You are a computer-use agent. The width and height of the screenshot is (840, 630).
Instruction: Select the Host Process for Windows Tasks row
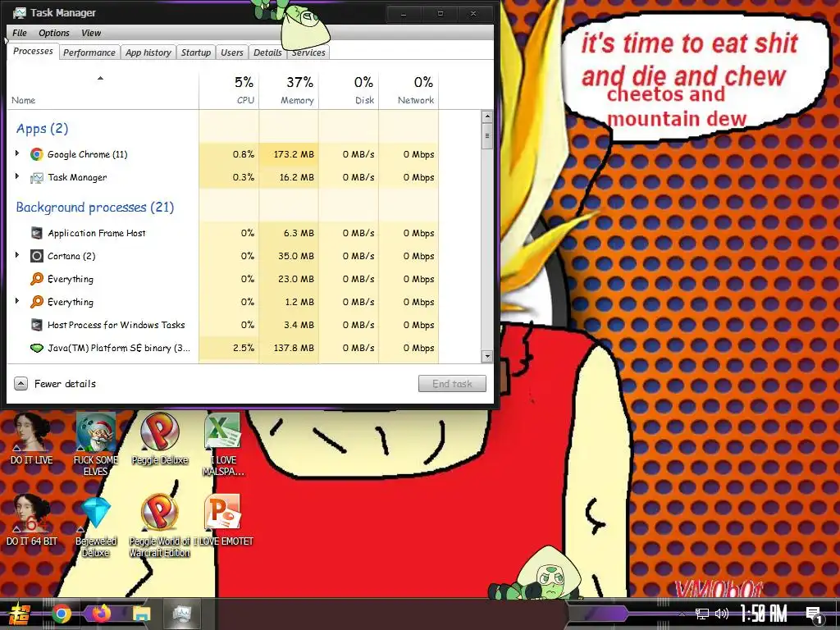click(223, 325)
